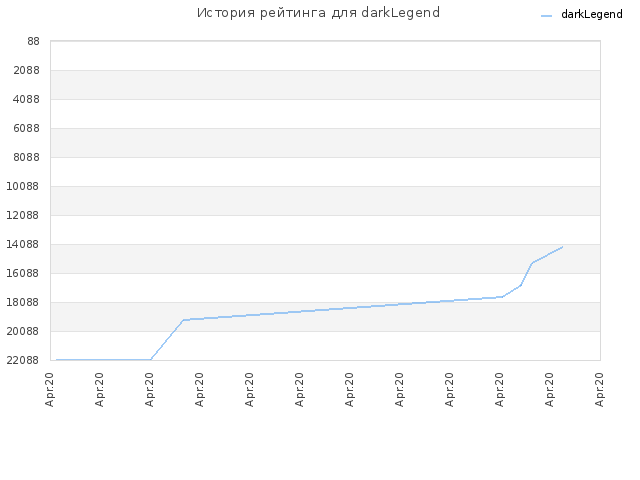The width and height of the screenshot is (640, 480).
Task: Select the 88 y-axis label
Action: [x=33, y=41]
